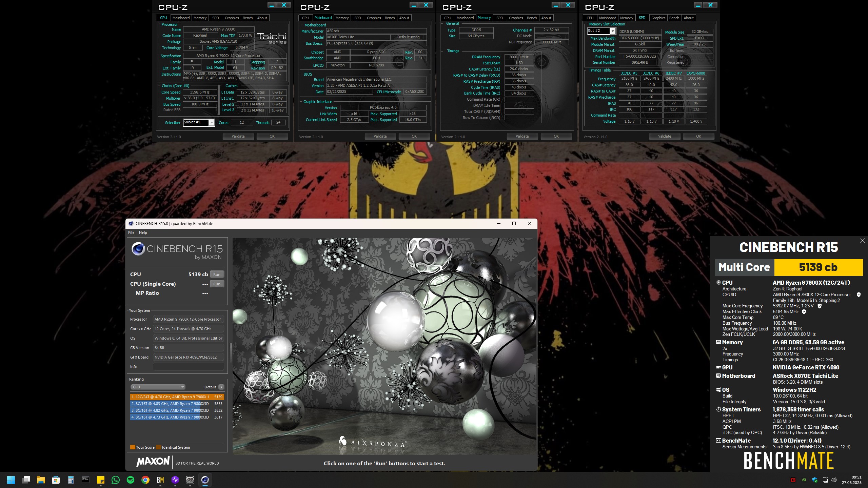Image resolution: width=868 pixels, height=488 pixels.
Task: Click the DRAM Frequency 3000.0 MHz value
Action: click(519, 57)
